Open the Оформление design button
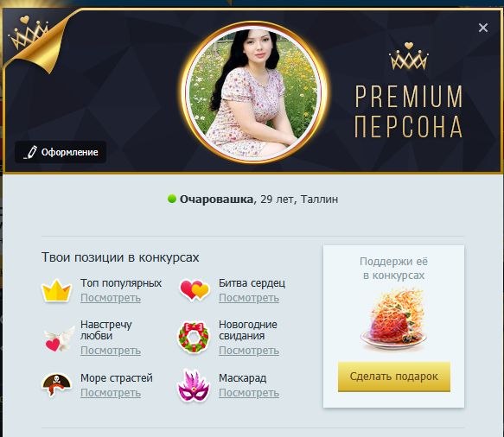Image resolution: width=504 pixels, height=437 pixels. coord(61,152)
